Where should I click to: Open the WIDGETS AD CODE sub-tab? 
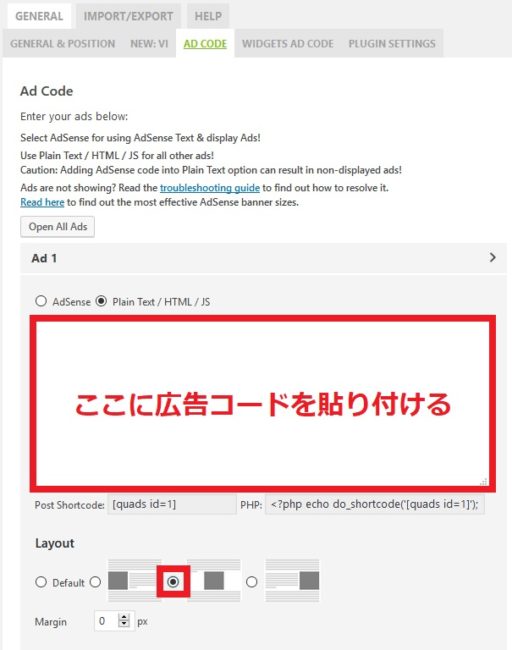(x=288, y=44)
